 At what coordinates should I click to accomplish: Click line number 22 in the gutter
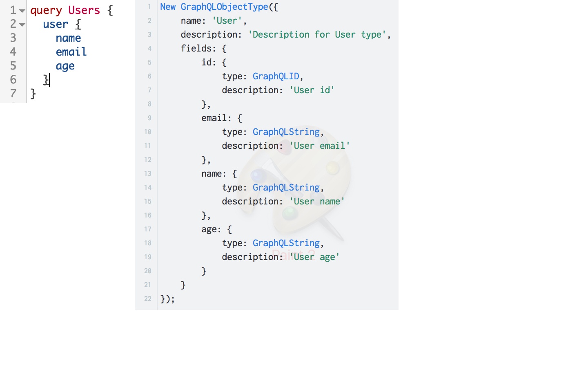tap(147, 298)
